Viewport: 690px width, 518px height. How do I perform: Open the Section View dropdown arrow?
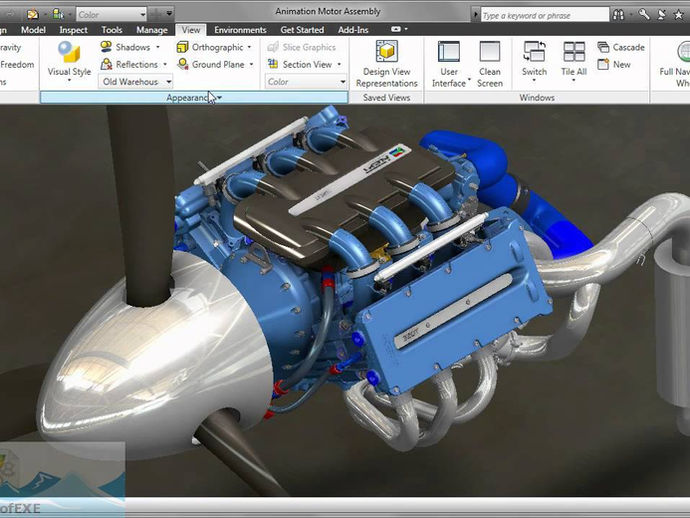pos(339,64)
